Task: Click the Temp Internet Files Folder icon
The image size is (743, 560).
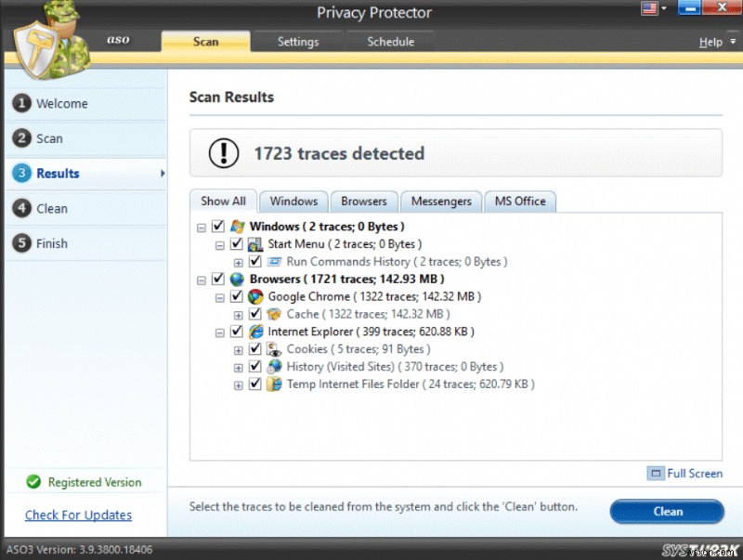Action: 273,384
